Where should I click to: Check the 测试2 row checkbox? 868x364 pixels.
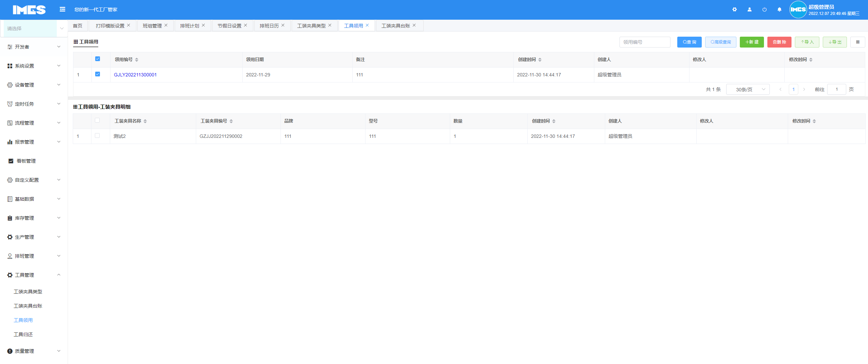[x=97, y=135]
